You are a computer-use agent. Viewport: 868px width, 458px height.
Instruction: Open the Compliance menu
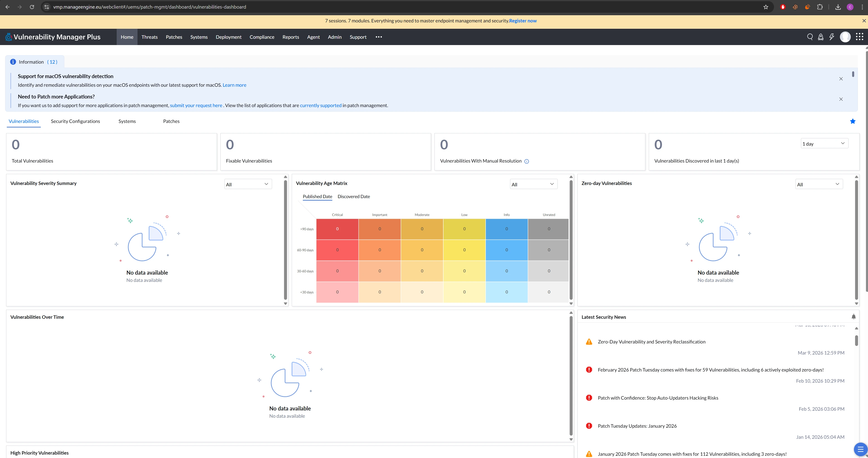(x=262, y=37)
